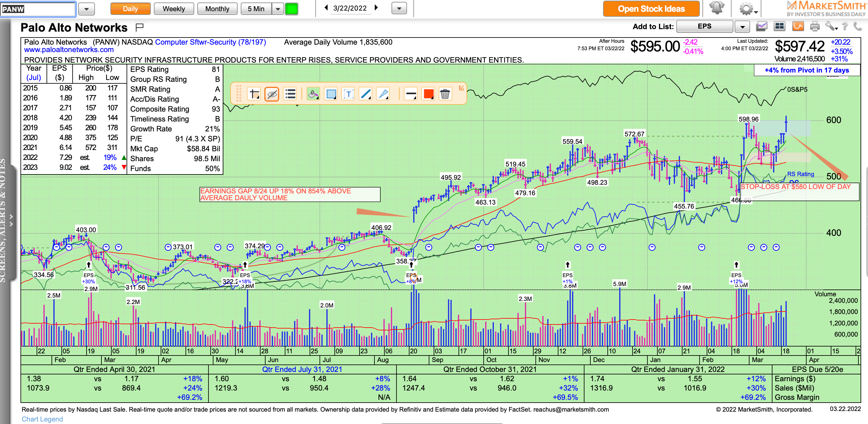The height and width of the screenshot is (424, 868).
Task: Open the Chart Legend link
Action: 42,419
